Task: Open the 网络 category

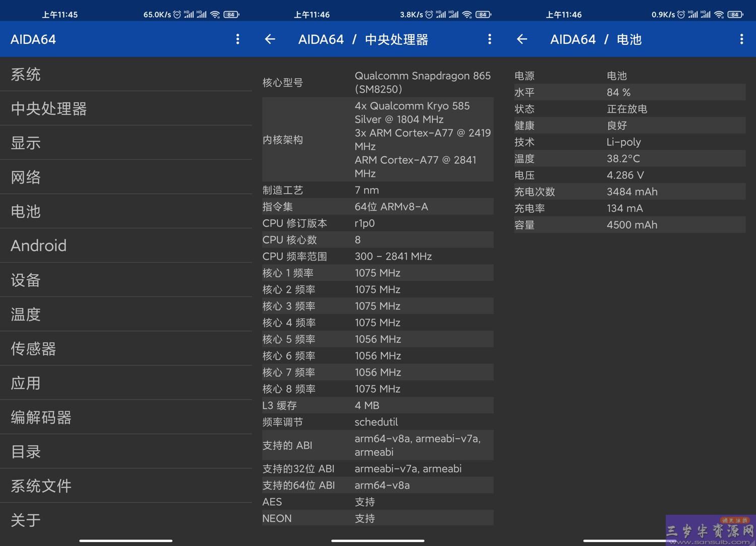Action: (x=126, y=177)
